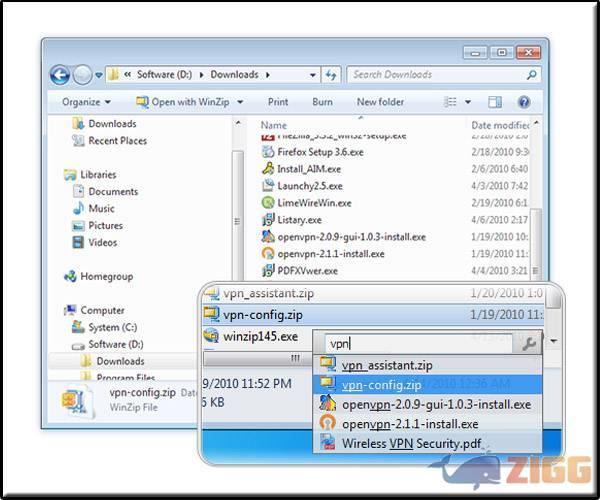Click the Firefox Setup 3.6.exe icon
This screenshot has height=500, width=600.
pyautogui.click(x=268, y=152)
